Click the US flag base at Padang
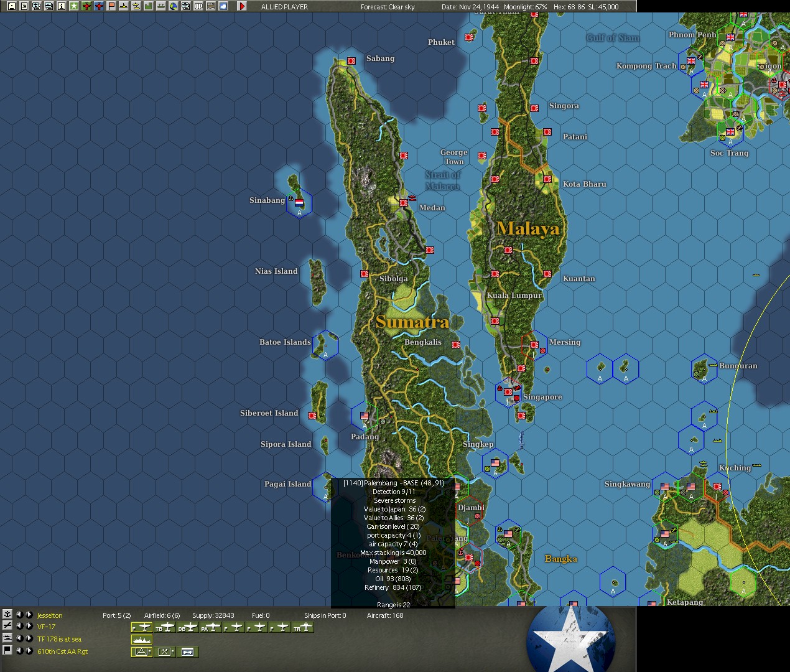 [365, 416]
